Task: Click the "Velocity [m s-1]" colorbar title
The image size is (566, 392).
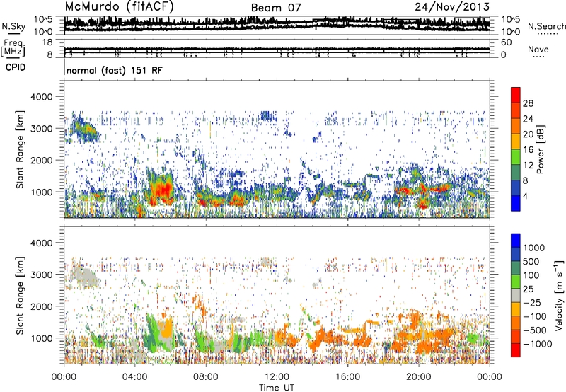Action: (x=559, y=295)
